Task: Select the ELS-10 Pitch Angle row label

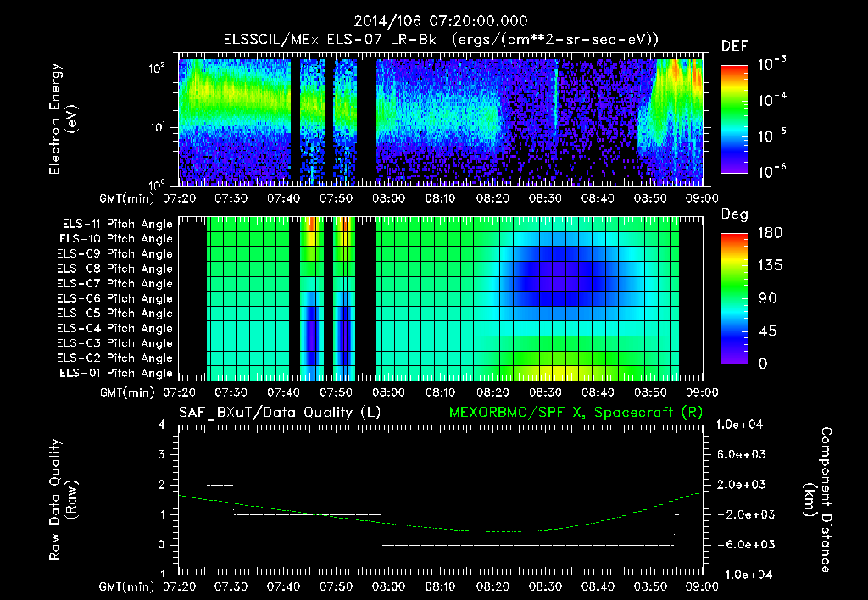Action: point(116,239)
